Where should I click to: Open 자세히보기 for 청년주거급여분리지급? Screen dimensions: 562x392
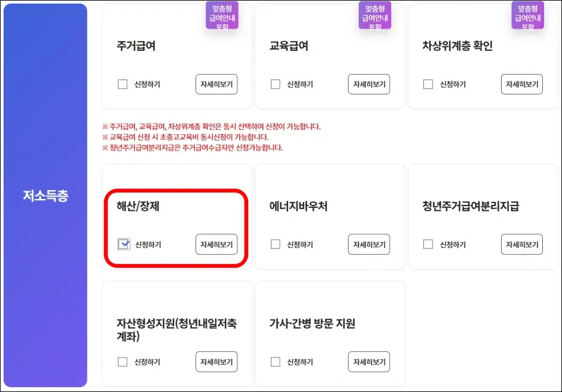click(x=522, y=244)
